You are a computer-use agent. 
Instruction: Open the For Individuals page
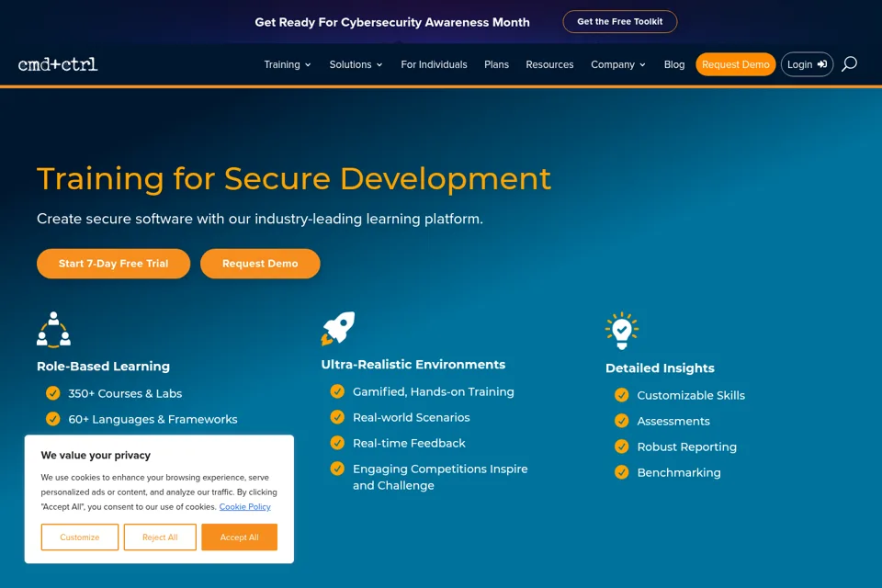point(434,64)
